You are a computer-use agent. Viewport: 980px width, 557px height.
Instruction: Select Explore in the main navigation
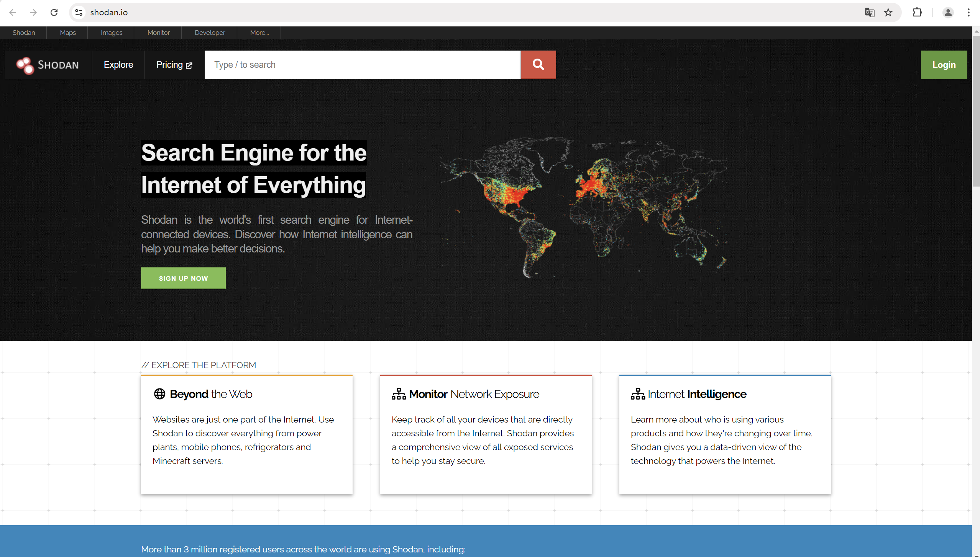118,65
